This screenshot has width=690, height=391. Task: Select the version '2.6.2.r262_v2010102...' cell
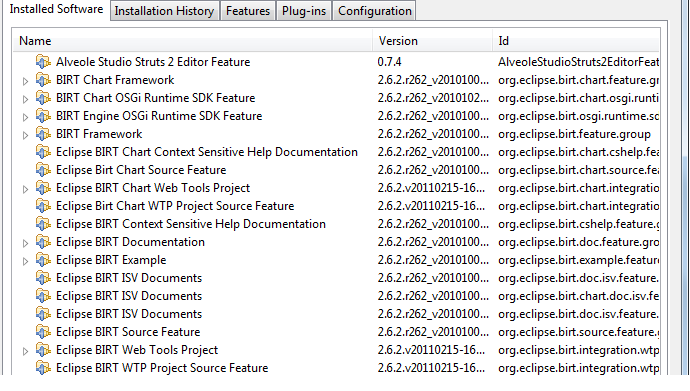pos(433,98)
